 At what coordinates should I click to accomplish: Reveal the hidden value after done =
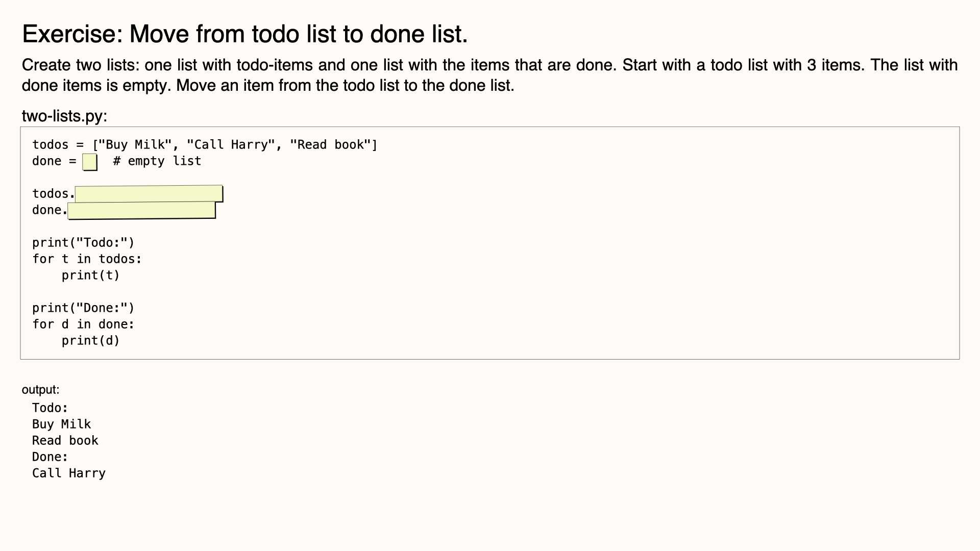click(90, 162)
